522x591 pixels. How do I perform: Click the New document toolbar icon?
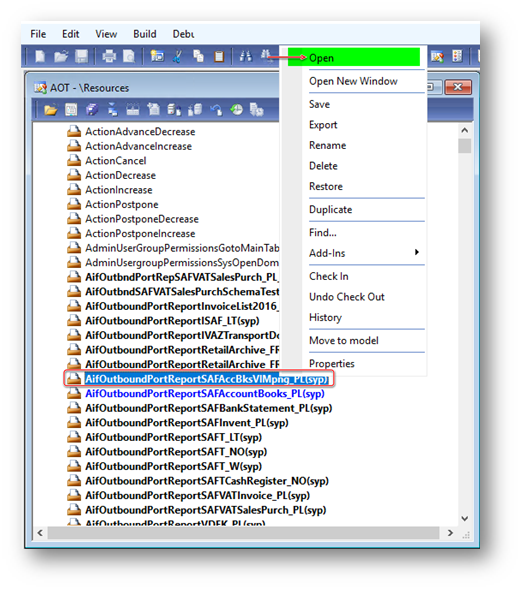pyautogui.click(x=40, y=57)
